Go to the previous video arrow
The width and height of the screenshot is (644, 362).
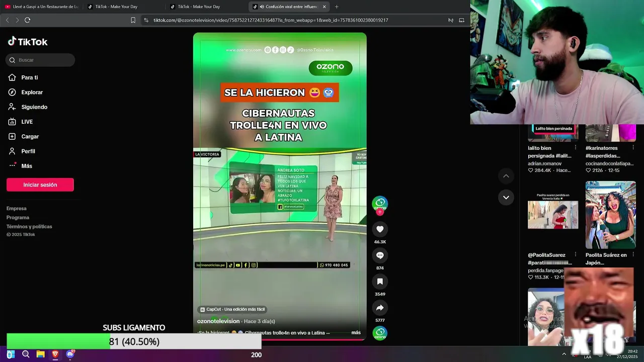[x=506, y=176]
